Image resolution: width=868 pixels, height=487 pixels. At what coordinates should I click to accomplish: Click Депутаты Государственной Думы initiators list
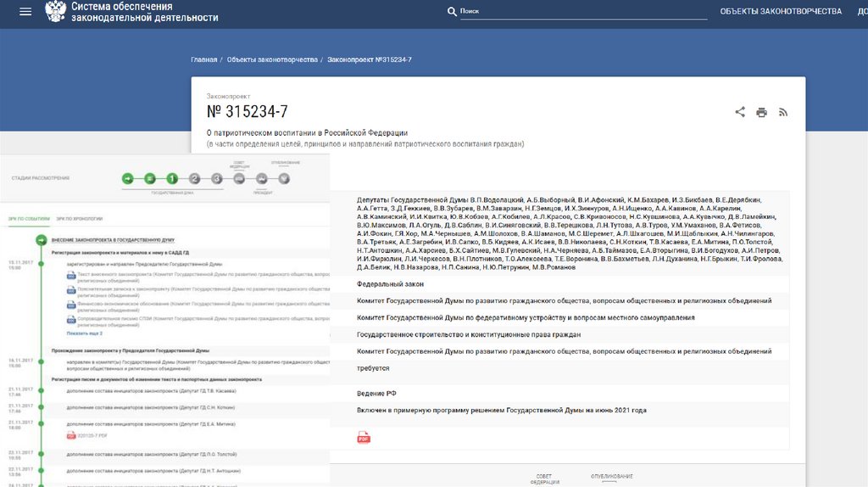[570, 233]
